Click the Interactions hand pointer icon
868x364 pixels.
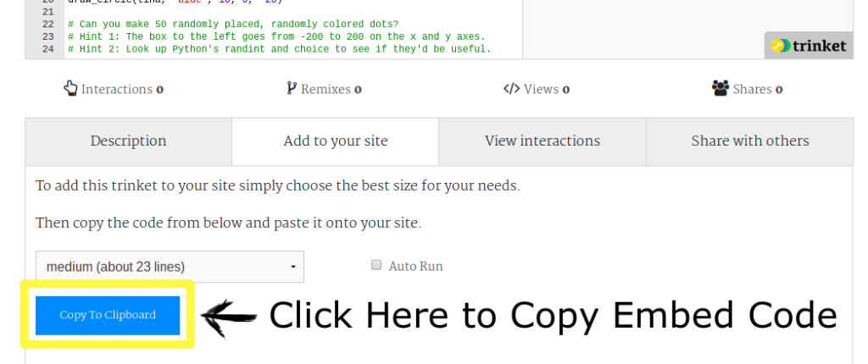pyautogui.click(x=70, y=89)
